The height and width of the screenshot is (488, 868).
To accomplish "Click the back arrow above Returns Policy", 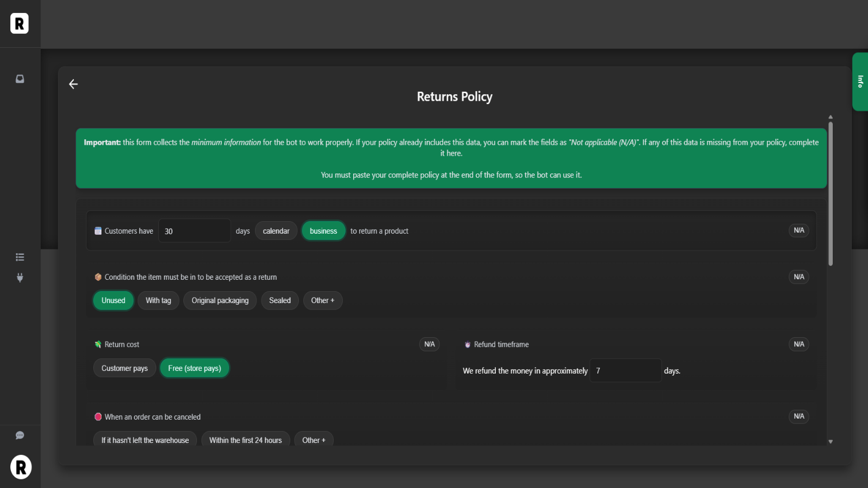I will (x=73, y=84).
